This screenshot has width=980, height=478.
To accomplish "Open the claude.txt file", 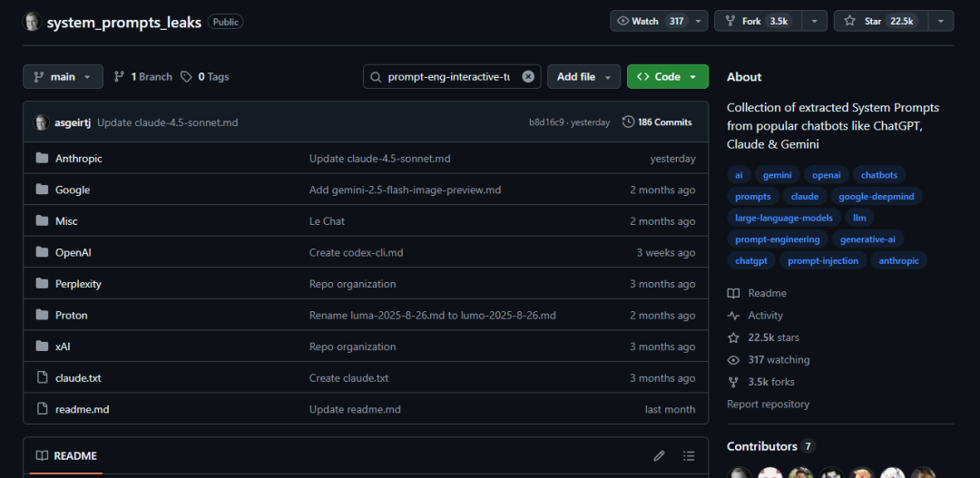I will tap(78, 378).
